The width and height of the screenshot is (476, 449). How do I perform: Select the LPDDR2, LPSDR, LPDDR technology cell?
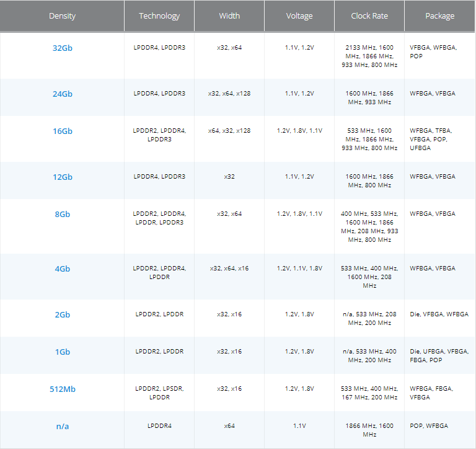coord(159,393)
